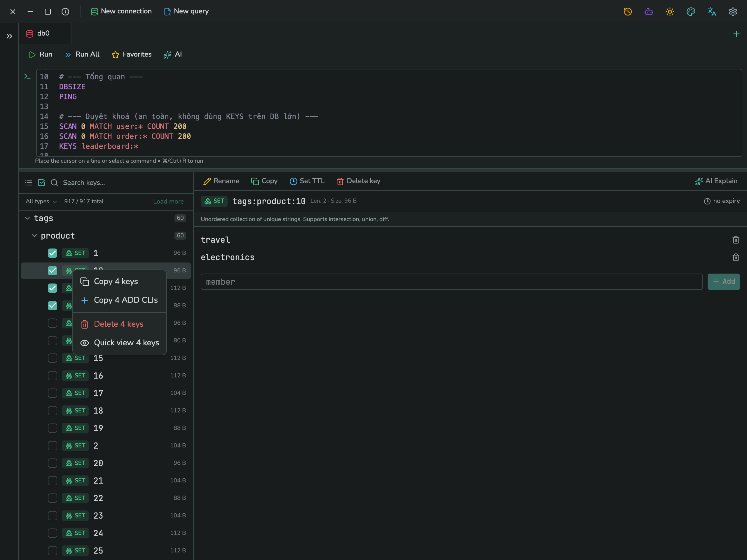This screenshot has height=560, width=747.
Task: Click New query
Action: (x=186, y=11)
